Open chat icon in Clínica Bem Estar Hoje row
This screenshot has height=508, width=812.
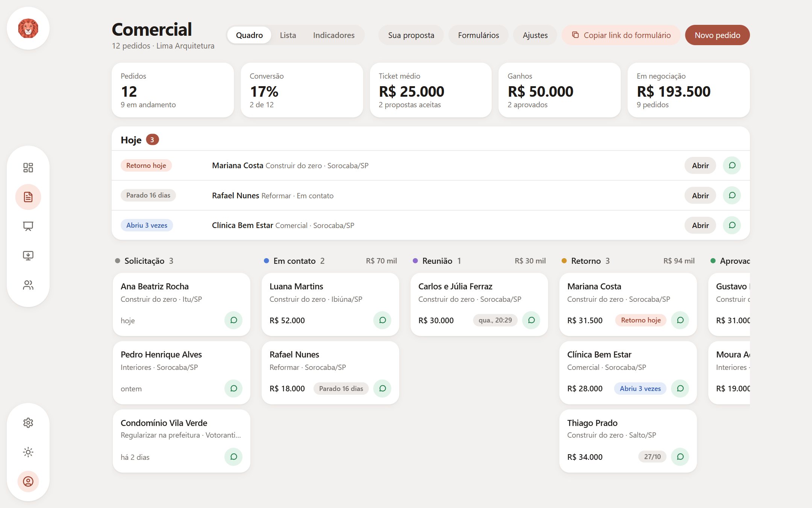point(732,225)
